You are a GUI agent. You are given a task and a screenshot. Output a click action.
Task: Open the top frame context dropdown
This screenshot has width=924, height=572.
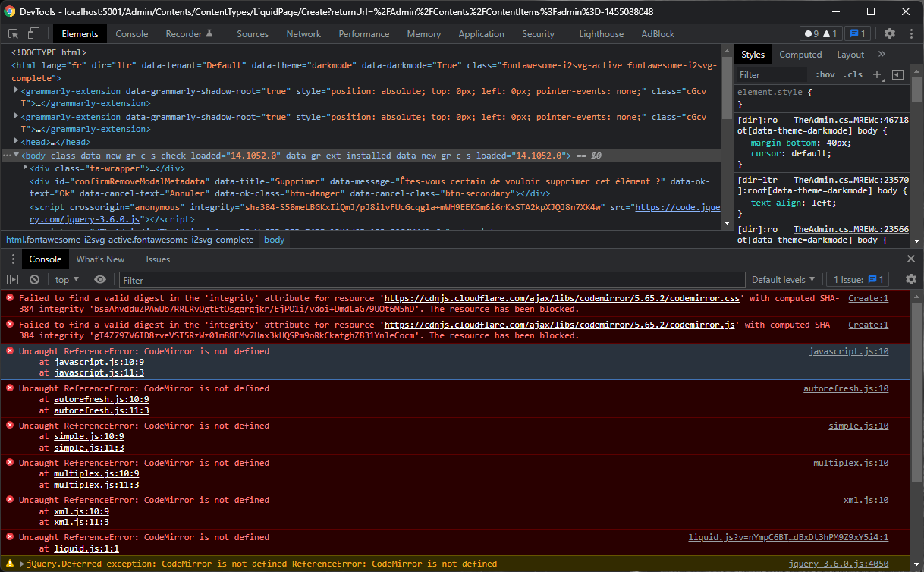(x=66, y=279)
